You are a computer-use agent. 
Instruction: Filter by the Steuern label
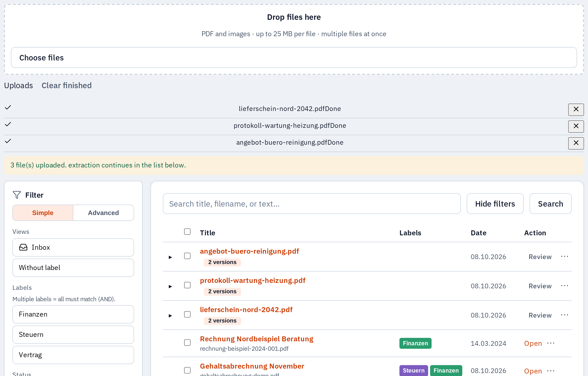pos(73,334)
